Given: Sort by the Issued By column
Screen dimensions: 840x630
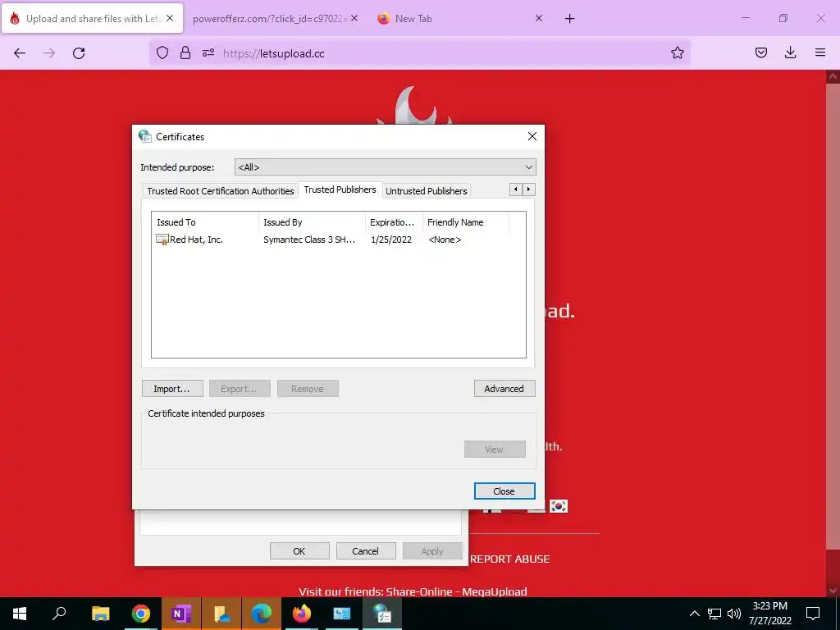Looking at the screenshot, I should [312, 222].
